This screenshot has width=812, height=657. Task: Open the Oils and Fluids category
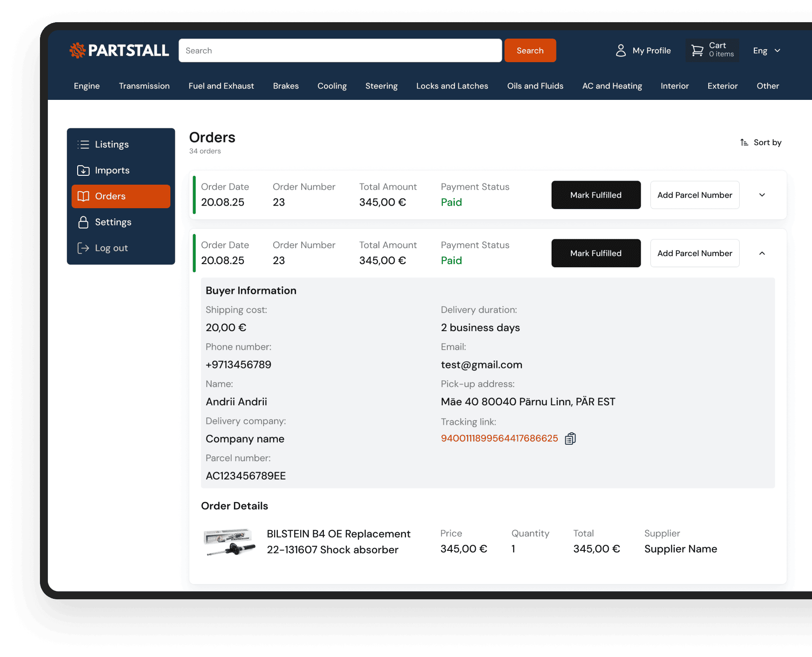[x=535, y=86]
